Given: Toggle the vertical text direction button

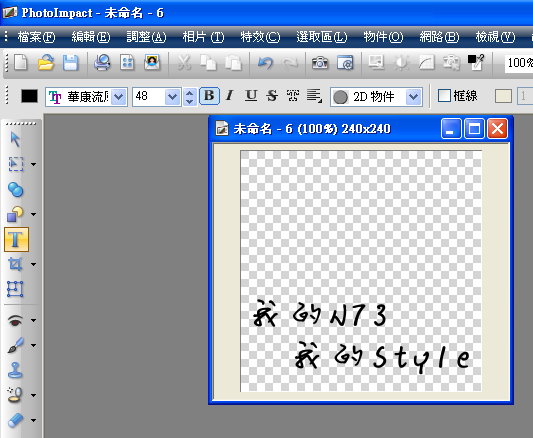Looking at the screenshot, I should [293, 96].
